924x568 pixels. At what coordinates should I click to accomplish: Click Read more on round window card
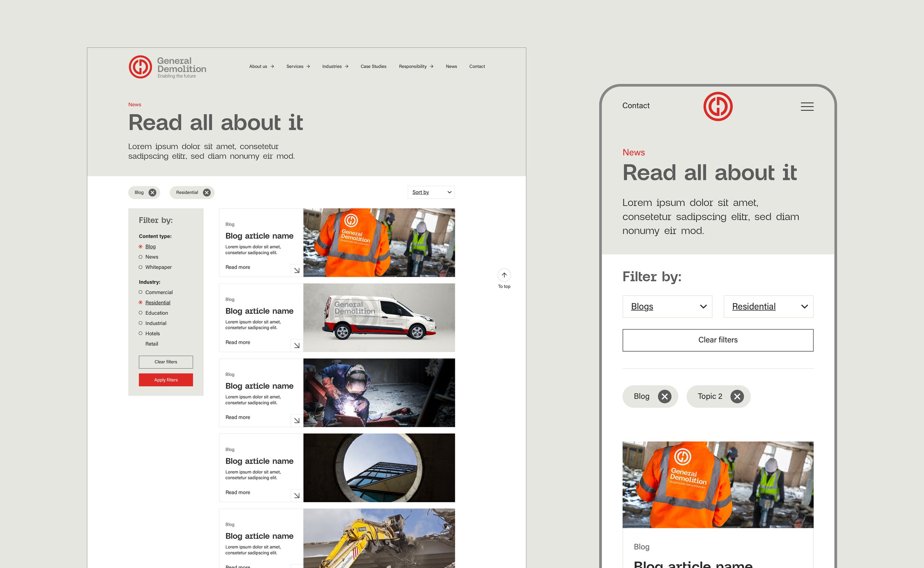tap(238, 493)
